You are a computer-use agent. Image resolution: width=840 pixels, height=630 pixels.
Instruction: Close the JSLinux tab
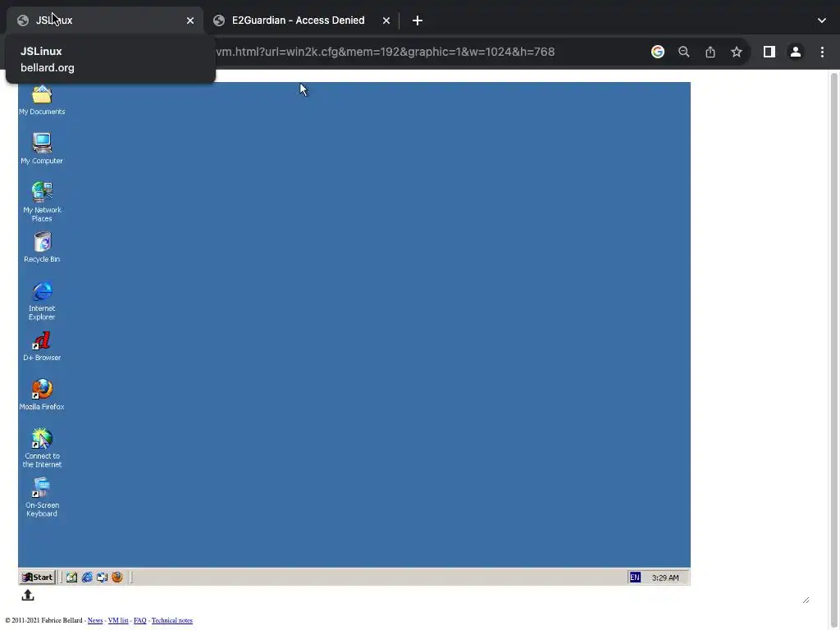[190, 21]
